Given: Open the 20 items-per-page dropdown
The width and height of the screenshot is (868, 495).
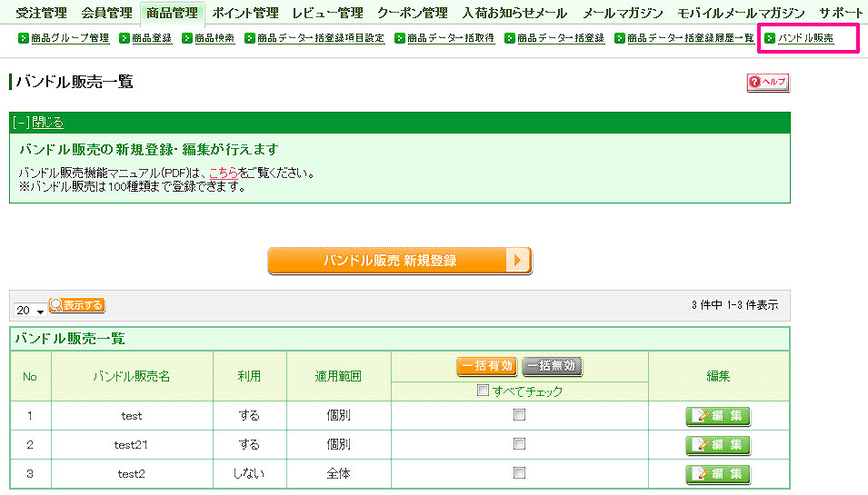Looking at the screenshot, I should 30,311.
